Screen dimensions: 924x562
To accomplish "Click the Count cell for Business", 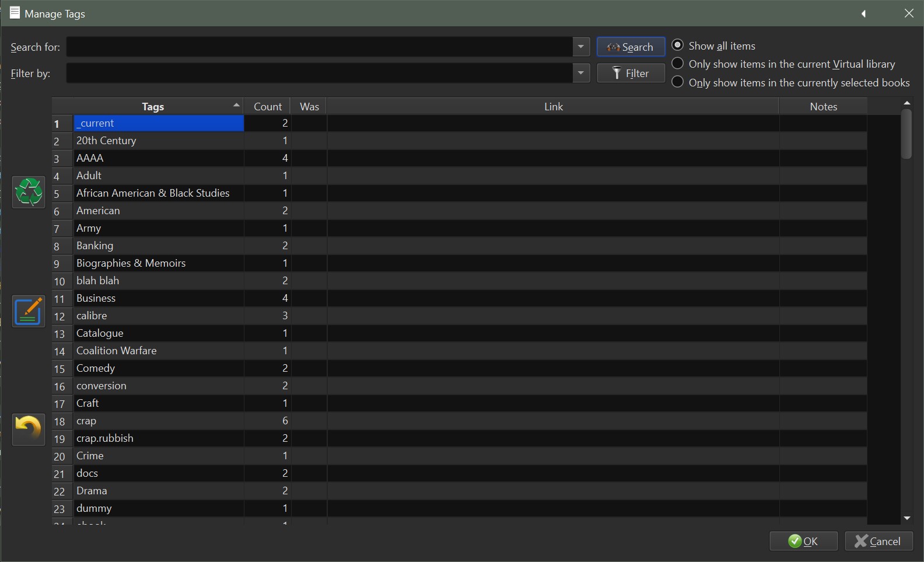I will (x=268, y=298).
